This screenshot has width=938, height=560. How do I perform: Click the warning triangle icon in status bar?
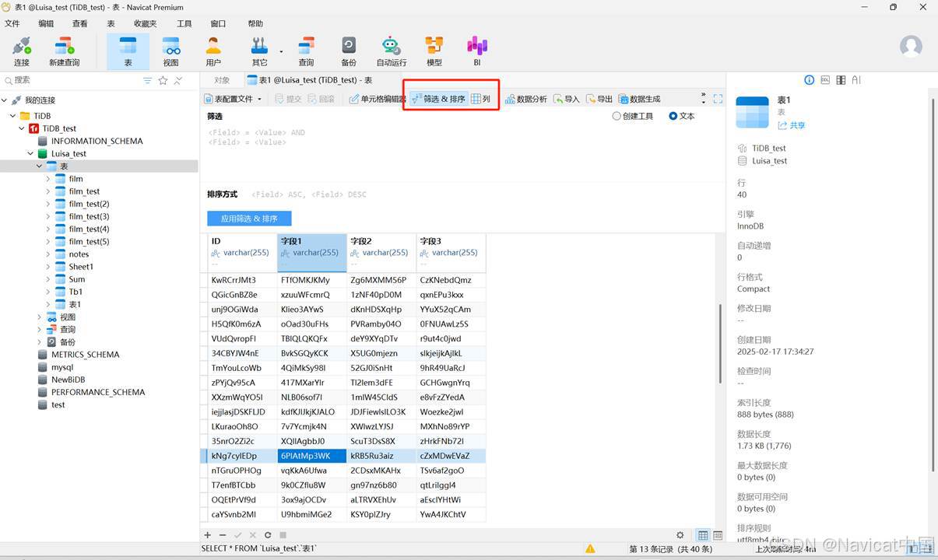(x=591, y=549)
